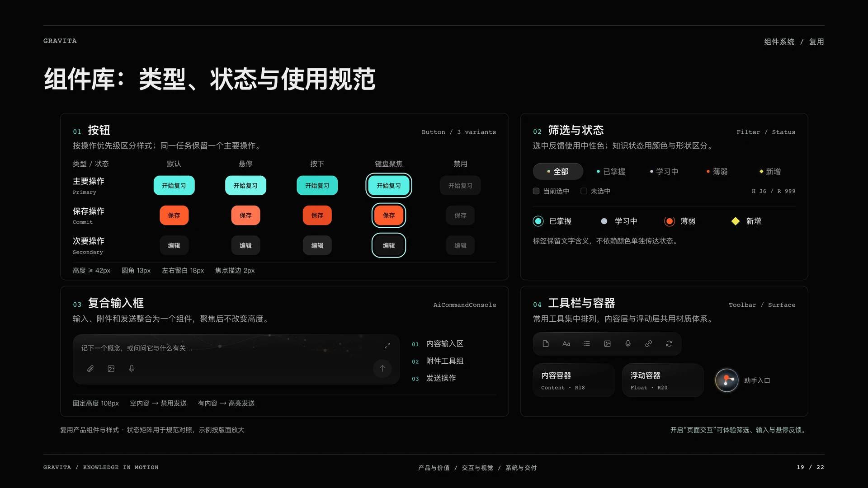Select the 已掌握 radio indicator

coord(538,221)
